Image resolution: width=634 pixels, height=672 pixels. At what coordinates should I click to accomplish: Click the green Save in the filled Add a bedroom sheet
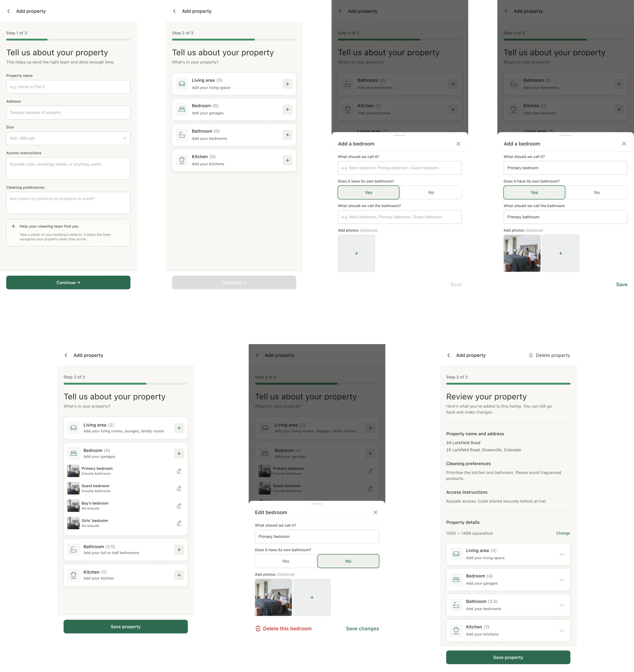(621, 284)
